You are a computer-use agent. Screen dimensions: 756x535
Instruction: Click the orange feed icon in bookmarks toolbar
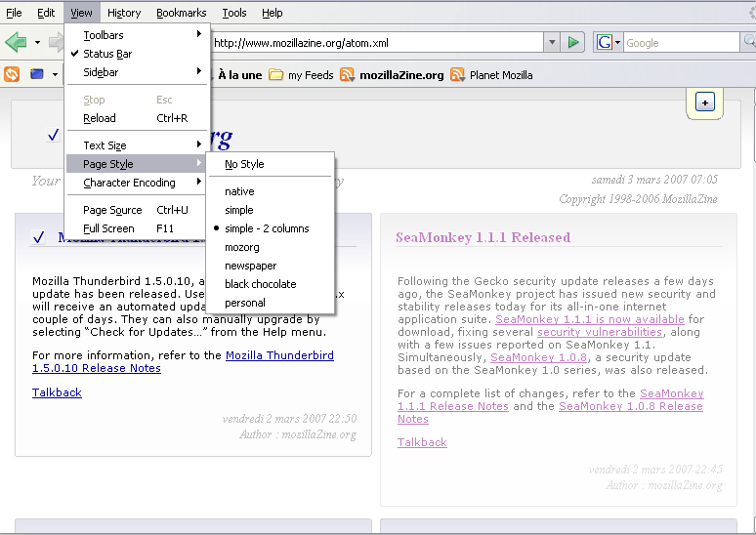12,74
